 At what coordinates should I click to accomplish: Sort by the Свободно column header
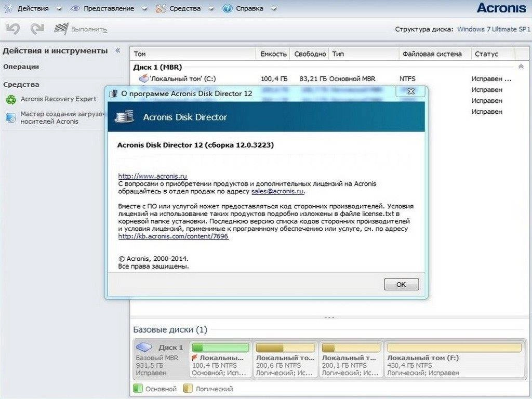[x=310, y=54]
